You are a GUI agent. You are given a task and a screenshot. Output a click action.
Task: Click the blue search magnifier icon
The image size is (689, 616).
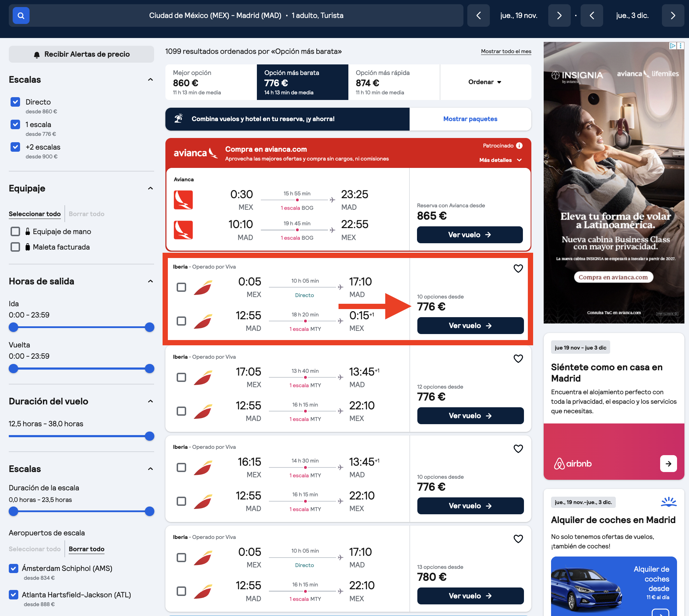[x=21, y=15]
